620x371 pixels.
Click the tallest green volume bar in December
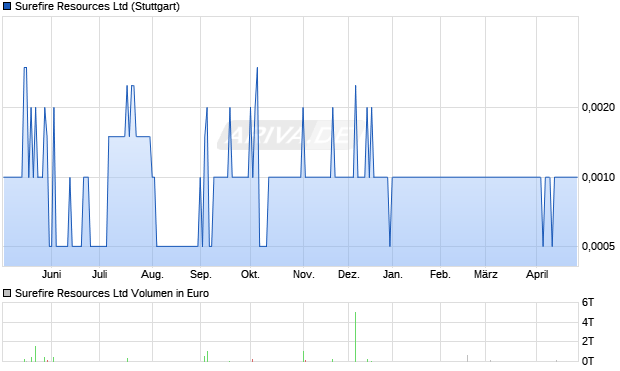pos(355,337)
